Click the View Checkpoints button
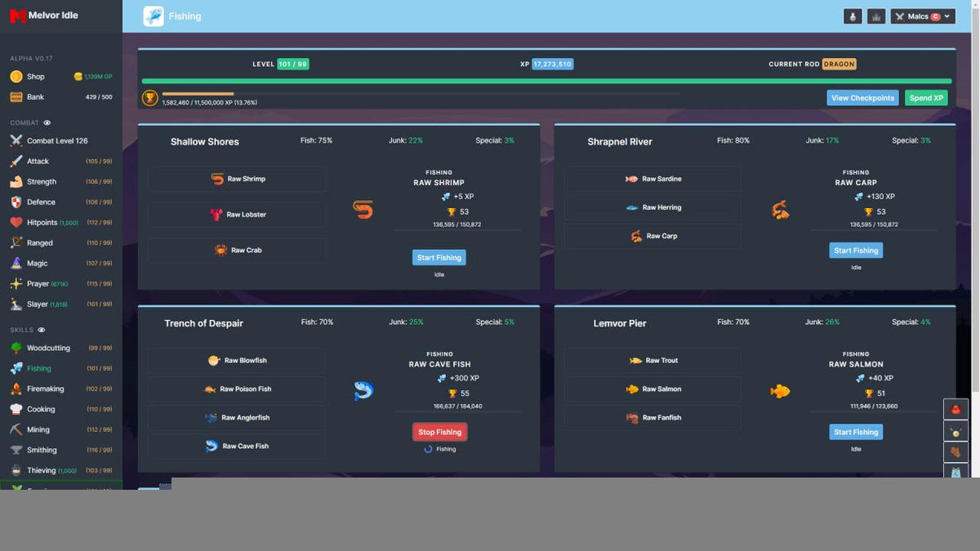This screenshot has height=551, width=980. (862, 98)
